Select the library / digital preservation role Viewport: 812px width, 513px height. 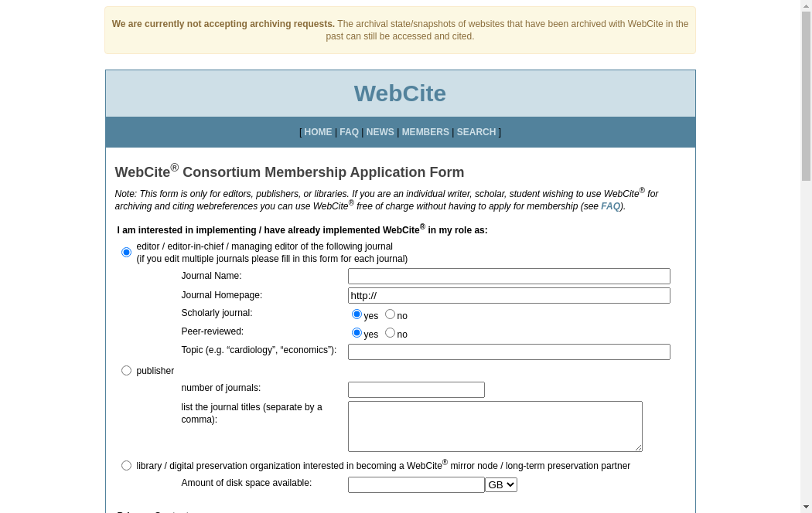click(127, 466)
